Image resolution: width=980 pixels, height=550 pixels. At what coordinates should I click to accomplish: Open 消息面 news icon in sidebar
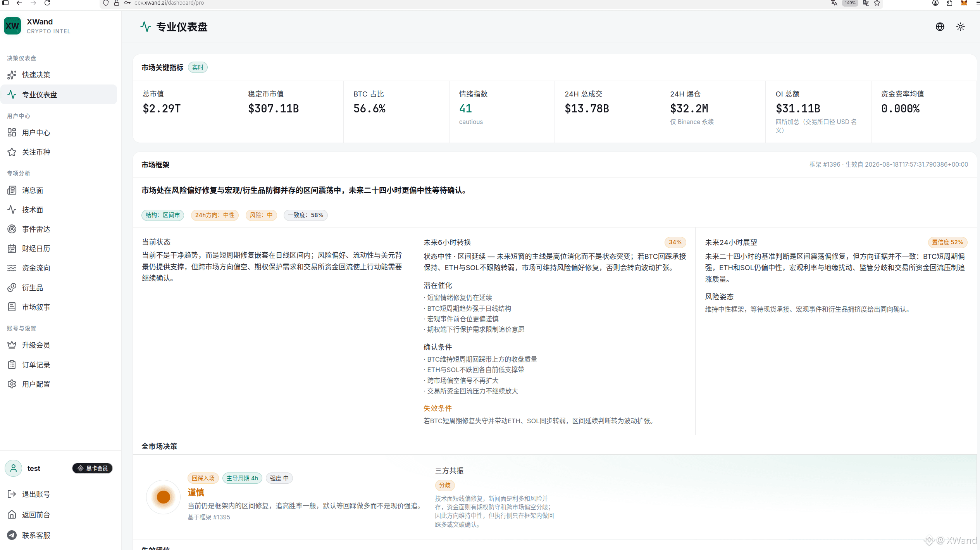click(12, 190)
